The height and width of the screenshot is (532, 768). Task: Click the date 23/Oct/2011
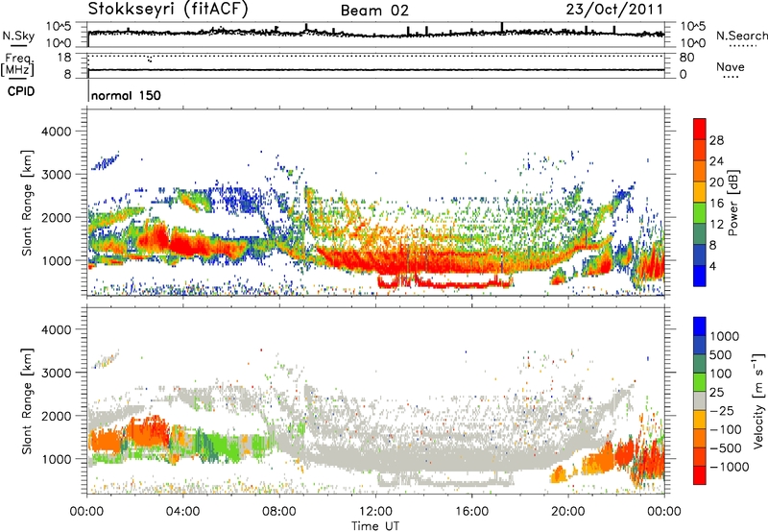pos(614,10)
